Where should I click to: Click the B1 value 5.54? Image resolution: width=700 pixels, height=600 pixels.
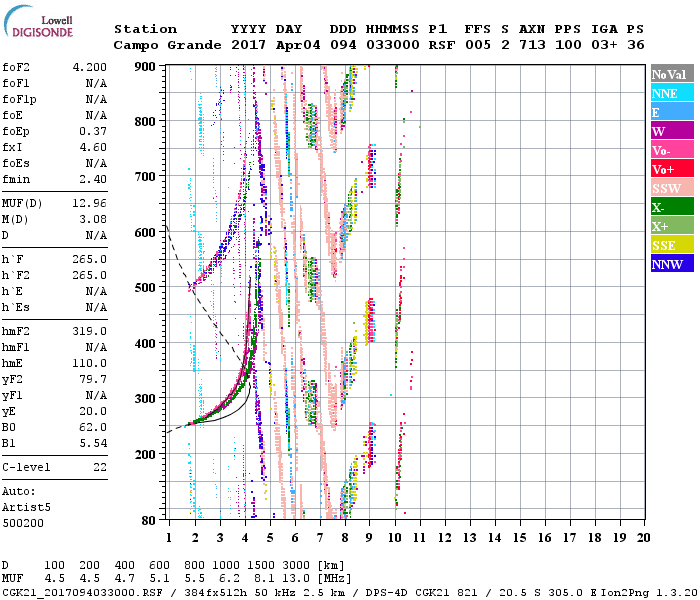pyautogui.click(x=93, y=443)
